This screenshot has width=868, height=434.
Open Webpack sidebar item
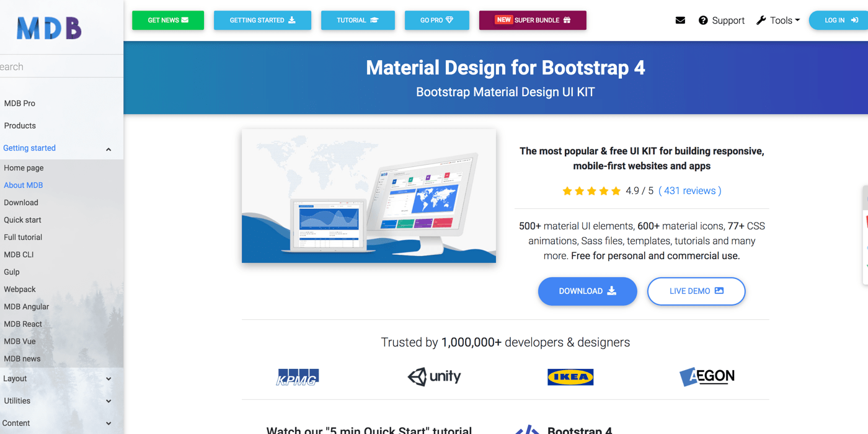coord(20,290)
